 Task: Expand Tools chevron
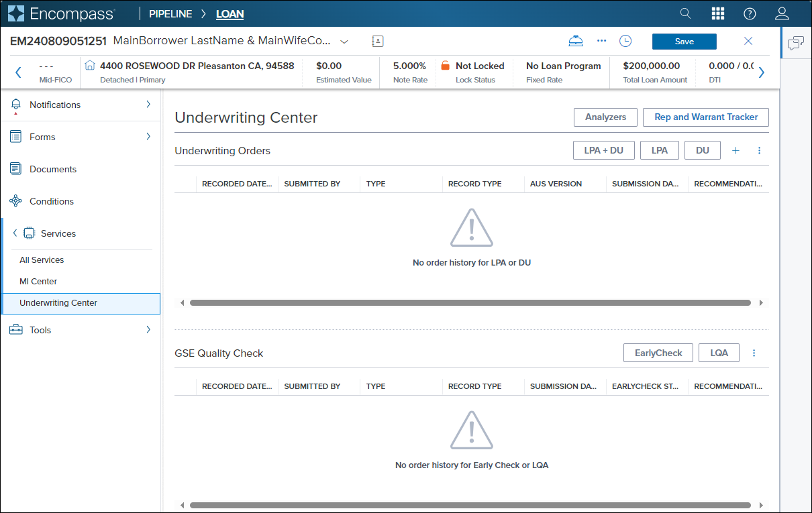148,330
